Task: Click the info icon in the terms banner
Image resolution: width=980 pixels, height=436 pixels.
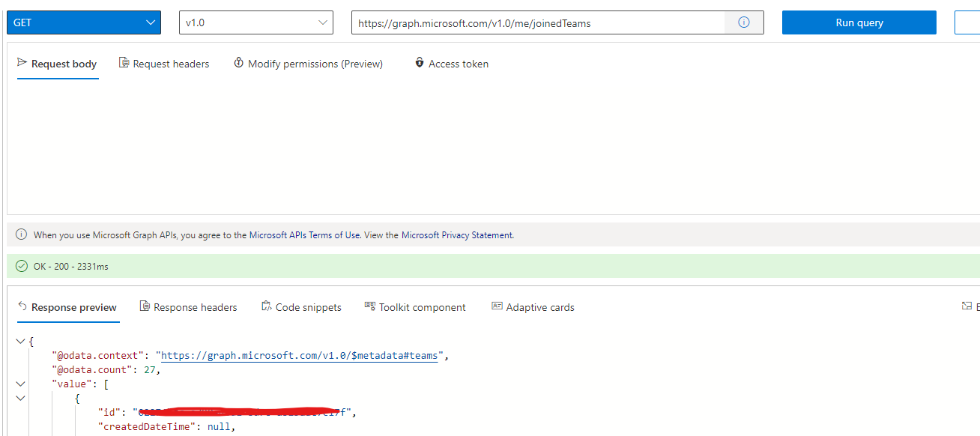Action: [19, 234]
